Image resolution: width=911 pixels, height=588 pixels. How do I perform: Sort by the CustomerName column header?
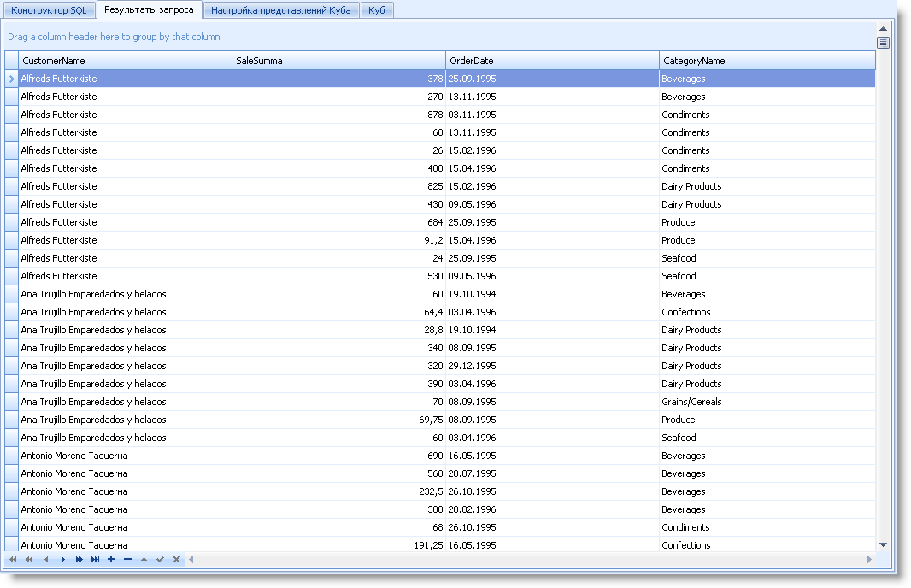pyautogui.click(x=125, y=61)
